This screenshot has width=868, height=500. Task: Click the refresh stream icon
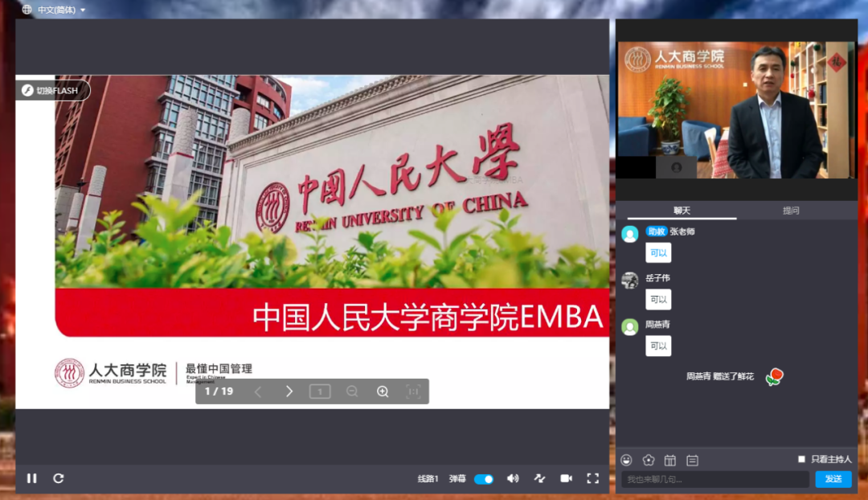pyautogui.click(x=59, y=478)
